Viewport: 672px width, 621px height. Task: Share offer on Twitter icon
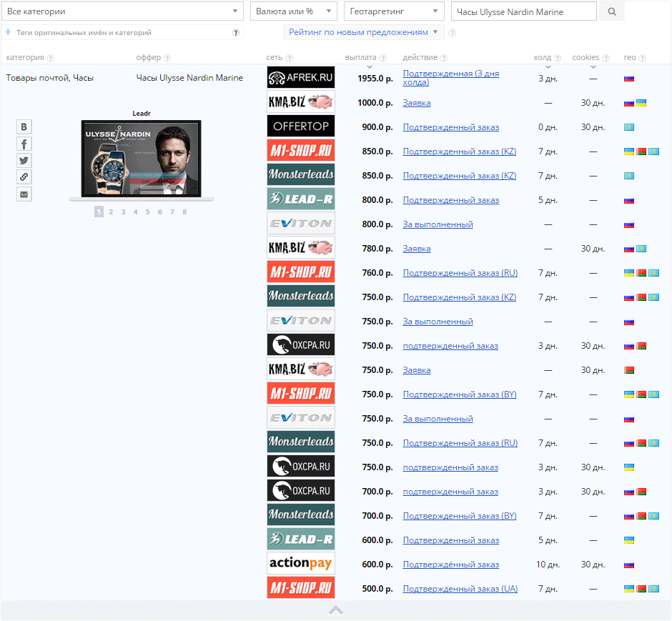tap(24, 160)
